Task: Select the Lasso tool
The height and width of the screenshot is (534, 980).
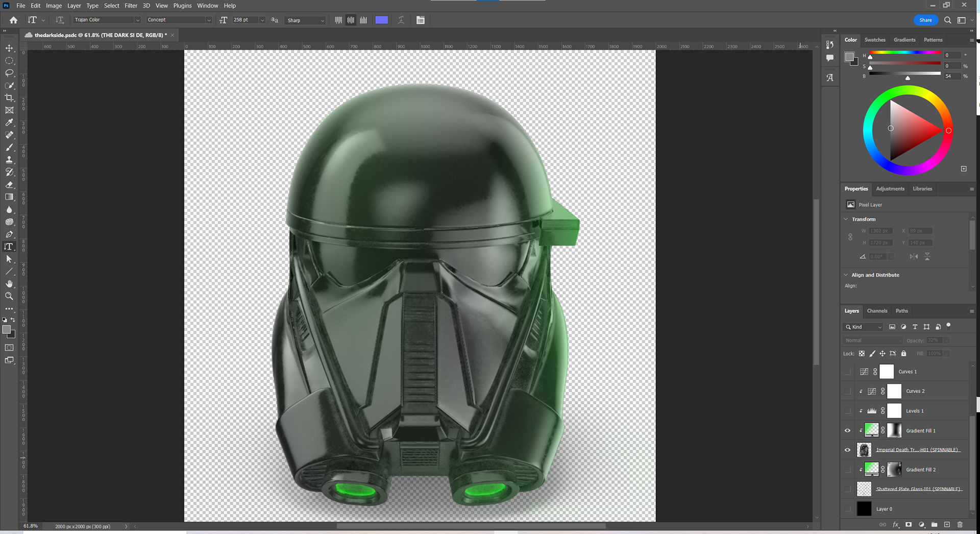Action: click(9, 73)
